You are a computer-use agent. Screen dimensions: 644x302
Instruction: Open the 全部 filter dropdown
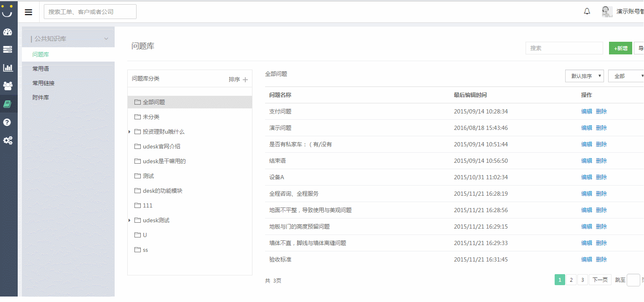coord(626,76)
